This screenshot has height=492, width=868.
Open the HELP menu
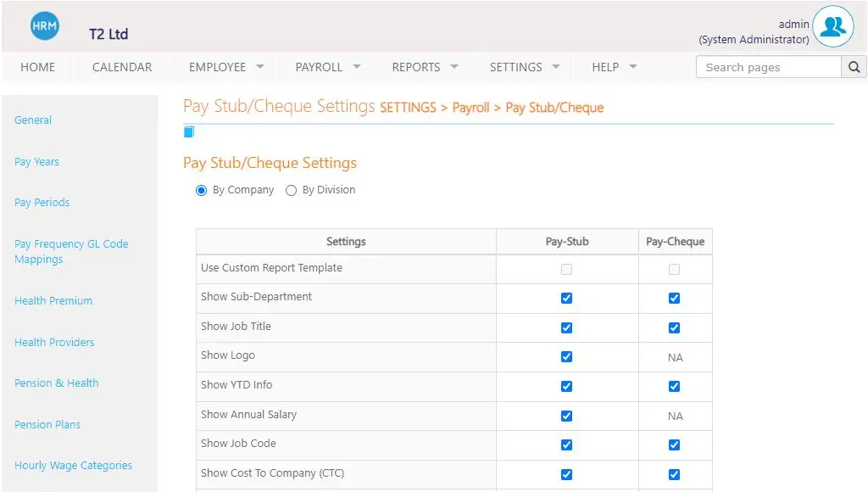pos(605,67)
